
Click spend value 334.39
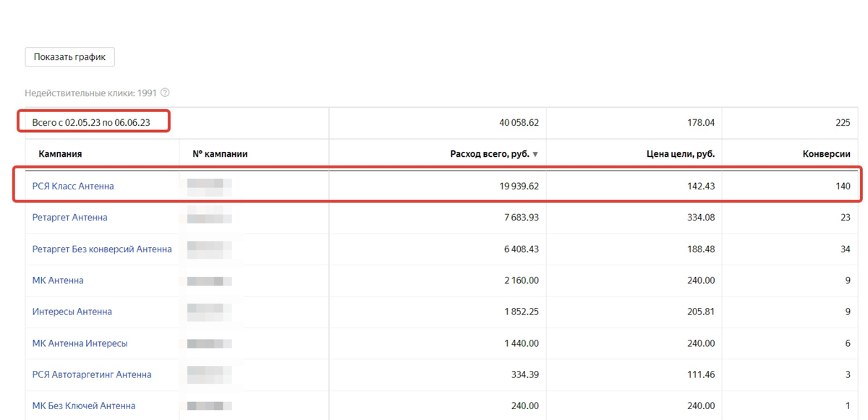tap(525, 374)
